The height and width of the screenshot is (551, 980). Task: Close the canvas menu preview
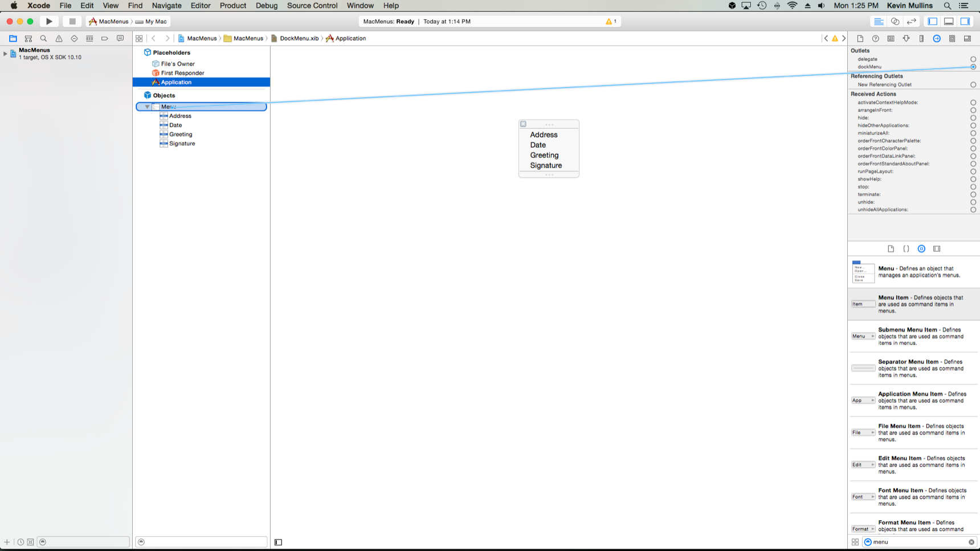523,124
